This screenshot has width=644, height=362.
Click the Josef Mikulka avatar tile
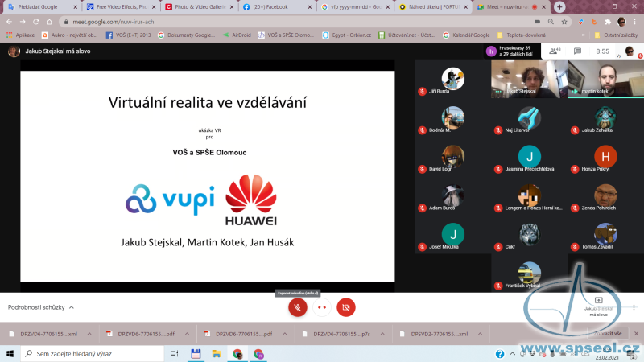coord(453,234)
